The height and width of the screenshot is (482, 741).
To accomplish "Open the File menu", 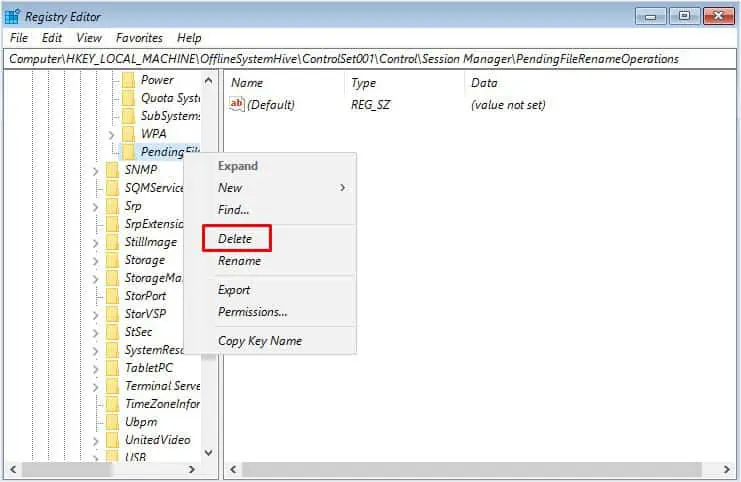I will 19,38.
